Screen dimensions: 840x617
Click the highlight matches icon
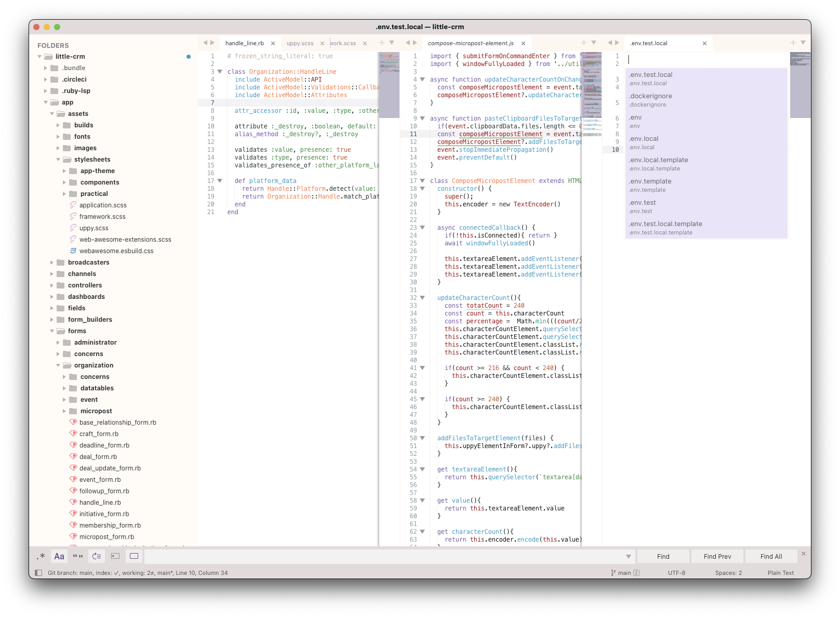[134, 556]
